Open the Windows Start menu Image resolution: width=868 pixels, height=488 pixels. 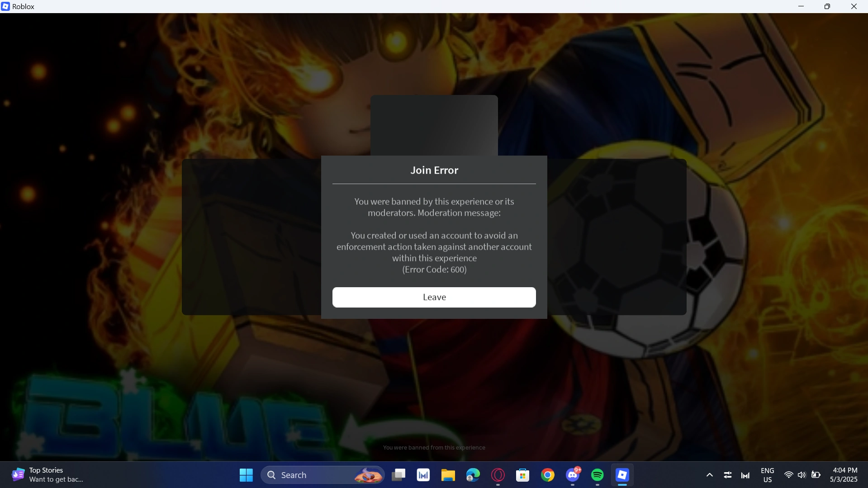(246, 475)
